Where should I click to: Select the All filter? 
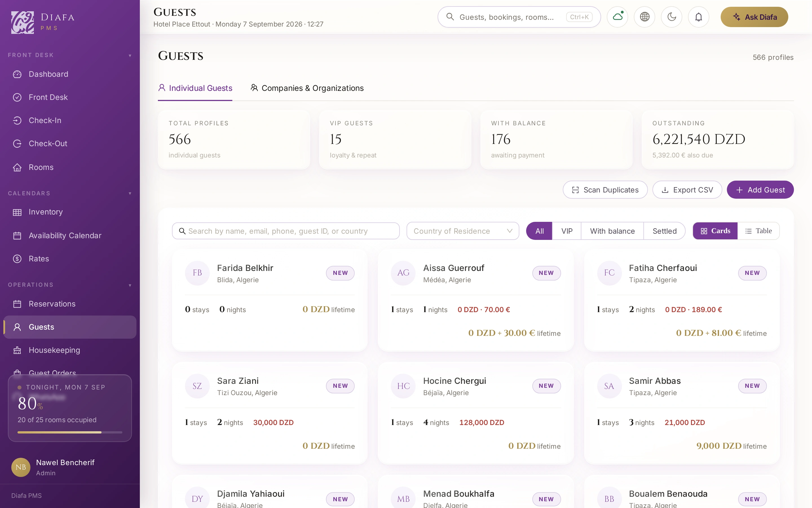539,231
